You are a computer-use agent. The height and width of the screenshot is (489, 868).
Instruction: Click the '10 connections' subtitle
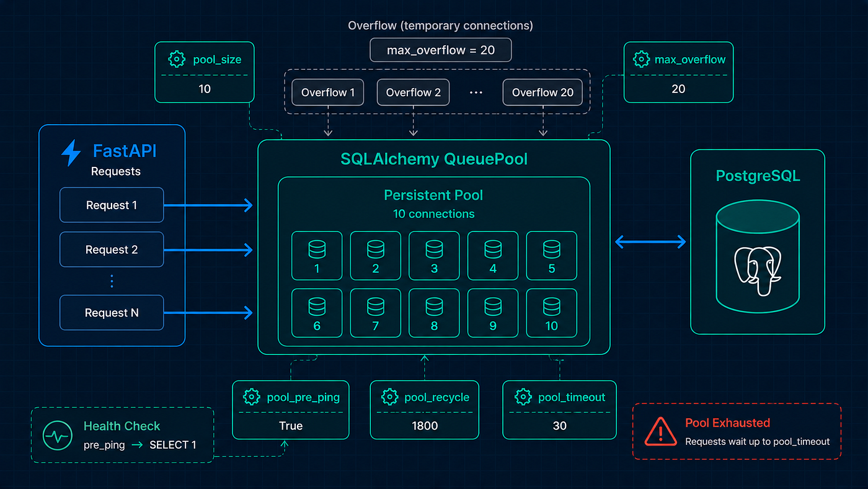tap(433, 214)
